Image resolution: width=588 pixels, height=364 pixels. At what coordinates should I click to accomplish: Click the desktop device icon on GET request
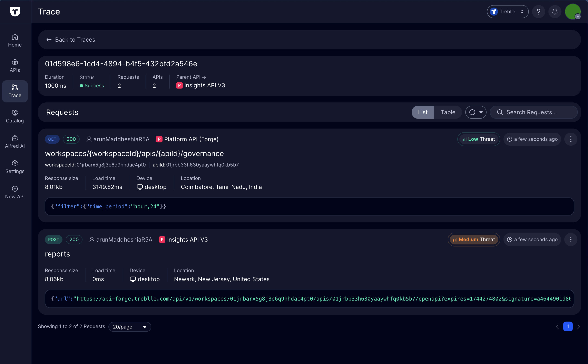[x=140, y=187]
